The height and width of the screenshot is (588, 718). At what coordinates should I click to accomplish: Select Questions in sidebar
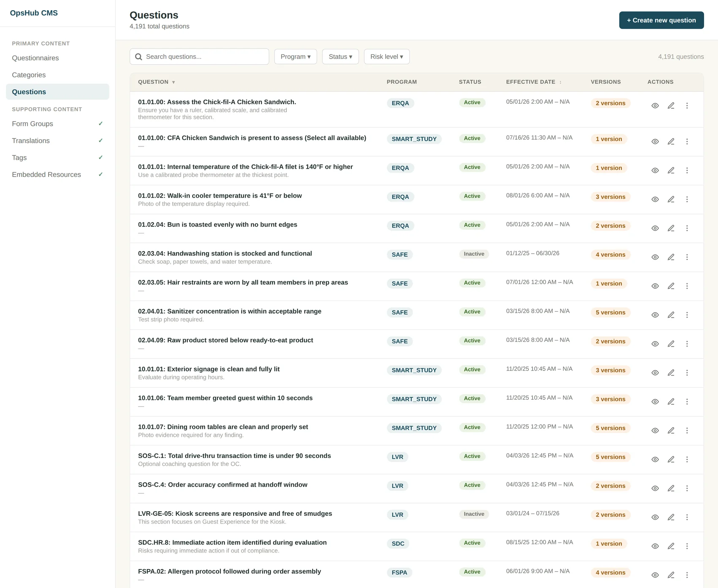point(57,92)
